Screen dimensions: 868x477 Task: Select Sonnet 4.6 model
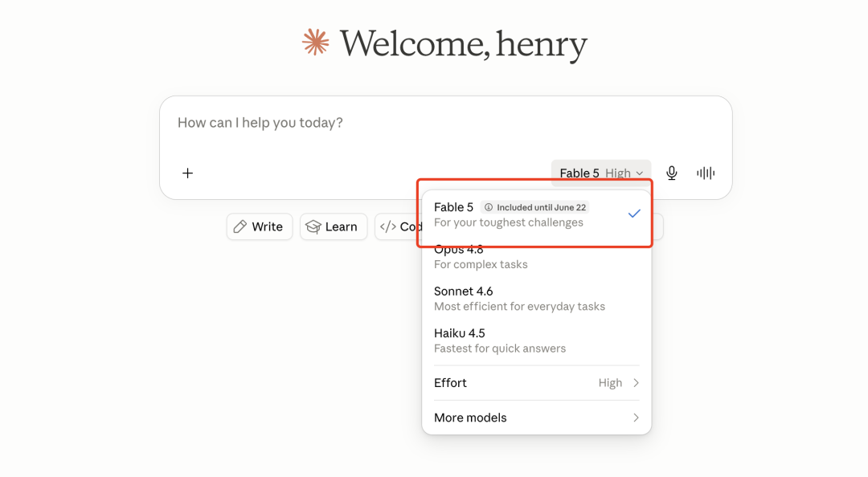pos(536,298)
